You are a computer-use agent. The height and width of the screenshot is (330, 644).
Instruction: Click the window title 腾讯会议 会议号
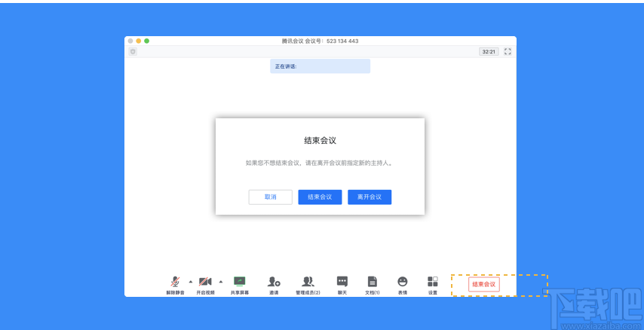pyautogui.click(x=320, y=41)
